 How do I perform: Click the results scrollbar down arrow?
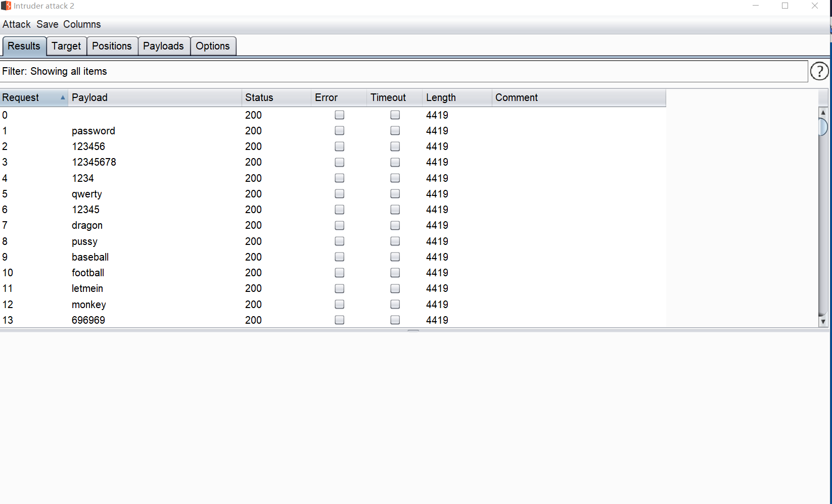[x=823, y=322]
